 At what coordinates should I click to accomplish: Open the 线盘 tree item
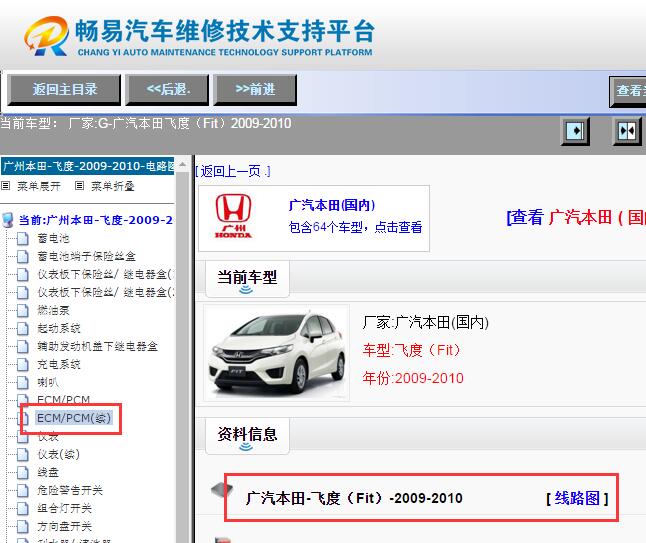[48, 472]
